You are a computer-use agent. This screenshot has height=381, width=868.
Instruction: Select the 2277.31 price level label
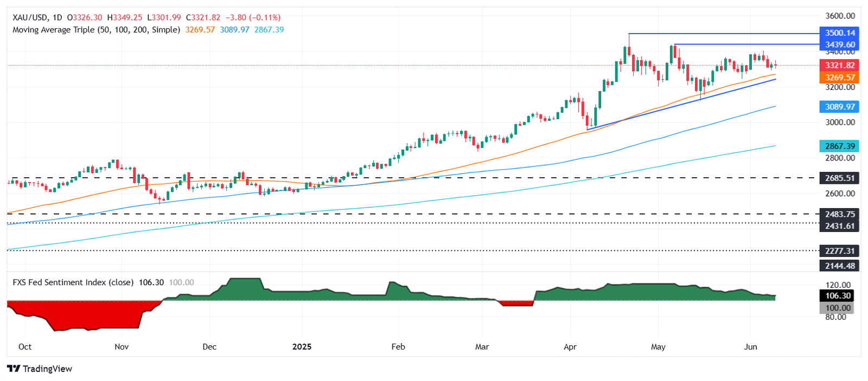pos(839,251)
